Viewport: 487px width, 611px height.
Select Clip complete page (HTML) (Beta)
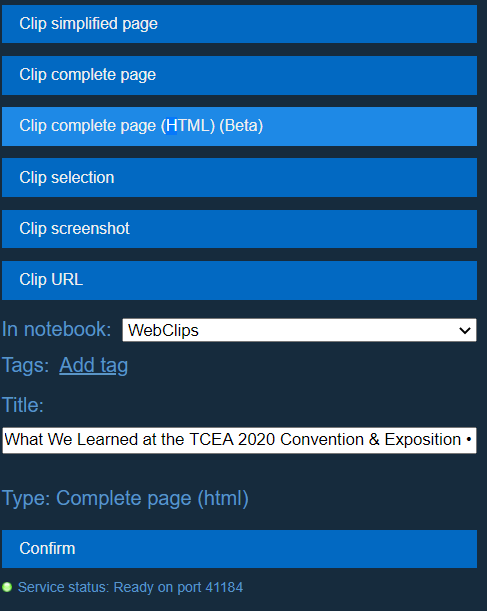(239, 126)
